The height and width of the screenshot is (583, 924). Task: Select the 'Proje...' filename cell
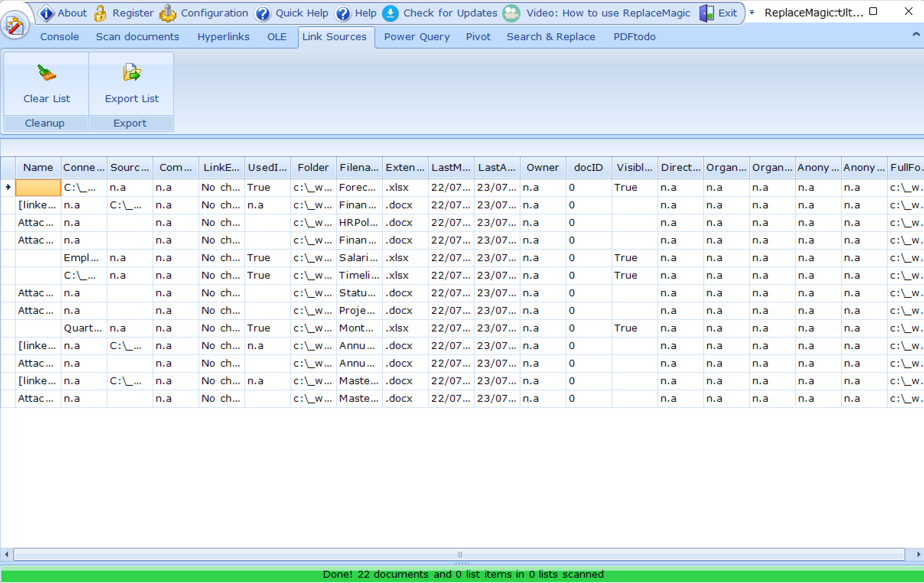pos(359,311)
